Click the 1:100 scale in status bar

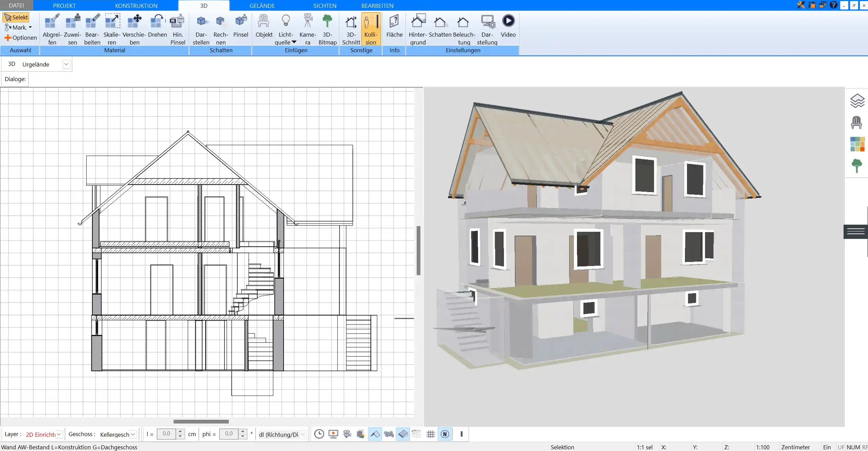pyautogui.click(x=762, y=447)
